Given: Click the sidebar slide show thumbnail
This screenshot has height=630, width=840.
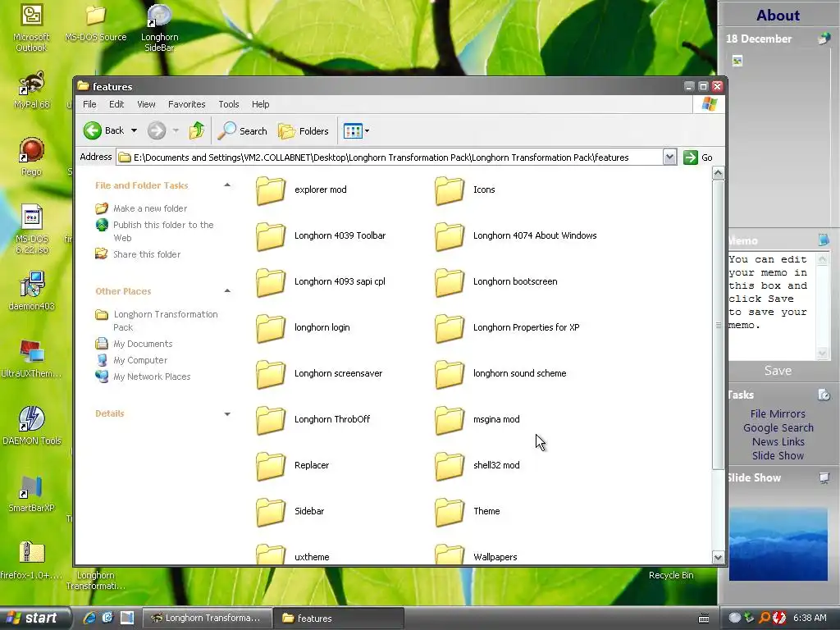Looking at the screenshot, I should [778, 544].
